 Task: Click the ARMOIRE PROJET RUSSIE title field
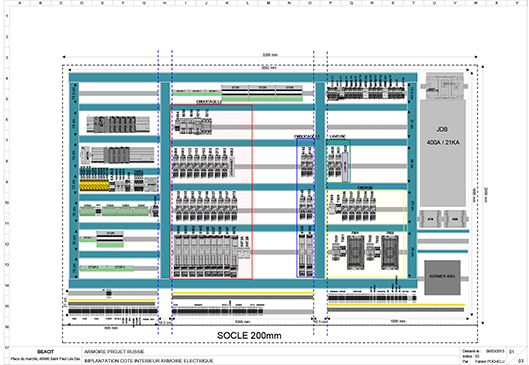(114, 352)
